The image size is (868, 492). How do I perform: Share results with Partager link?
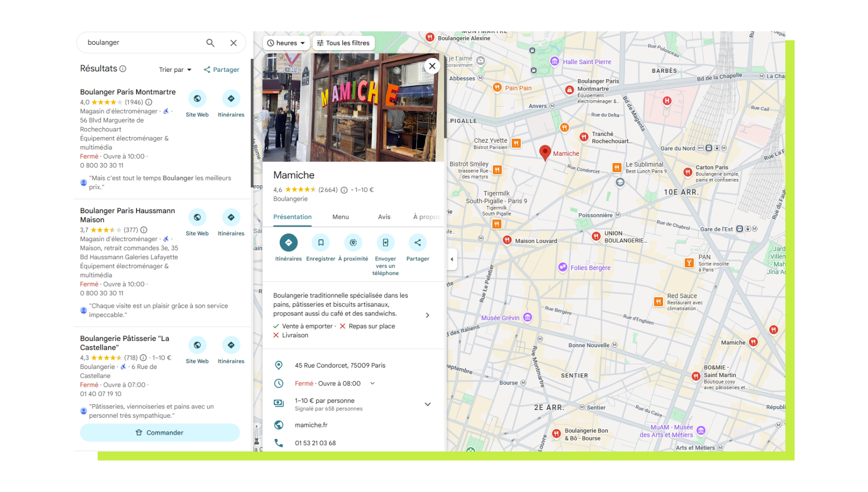click(x=221, y=69)
